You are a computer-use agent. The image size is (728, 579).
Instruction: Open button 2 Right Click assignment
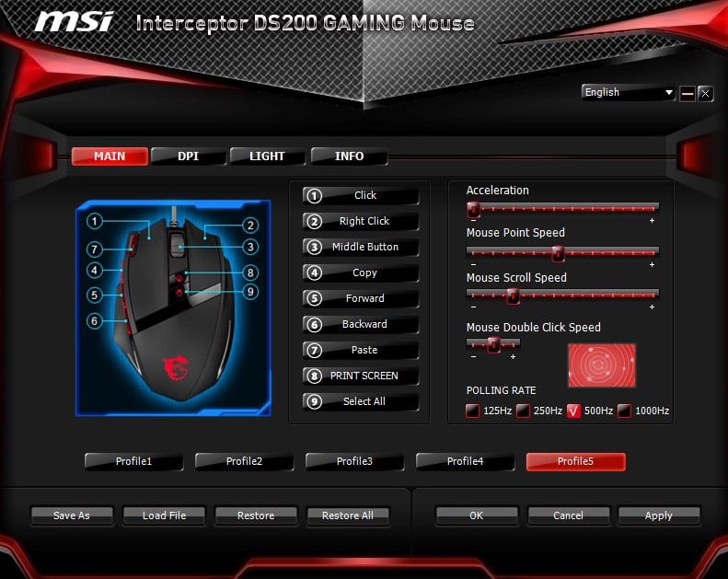[x=361, y=222]
